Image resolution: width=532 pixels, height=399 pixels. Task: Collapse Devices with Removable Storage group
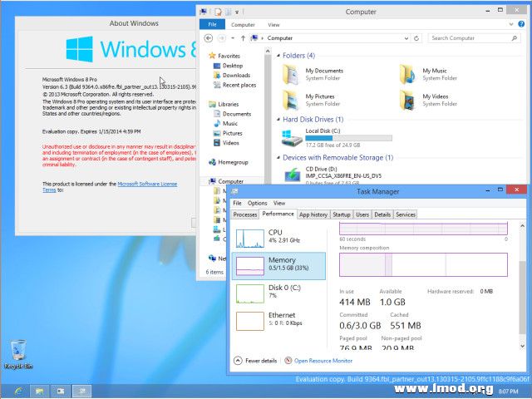coord(278,157)
